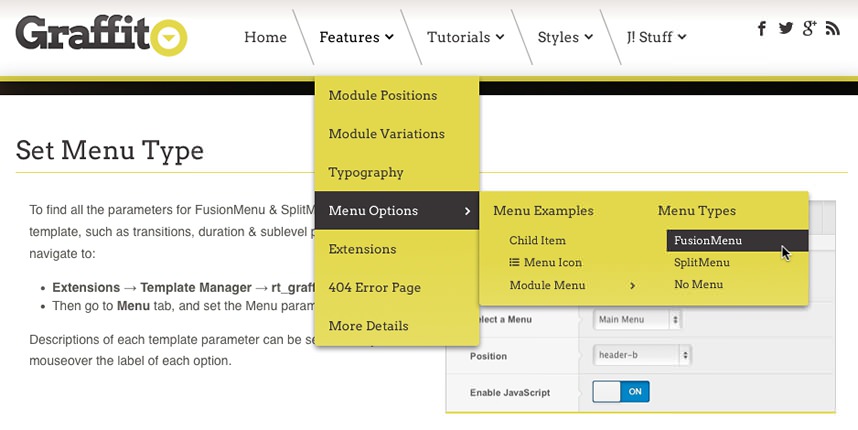Click the Position label in settings
Screen dimensions: 858x430
coord(488,356)
